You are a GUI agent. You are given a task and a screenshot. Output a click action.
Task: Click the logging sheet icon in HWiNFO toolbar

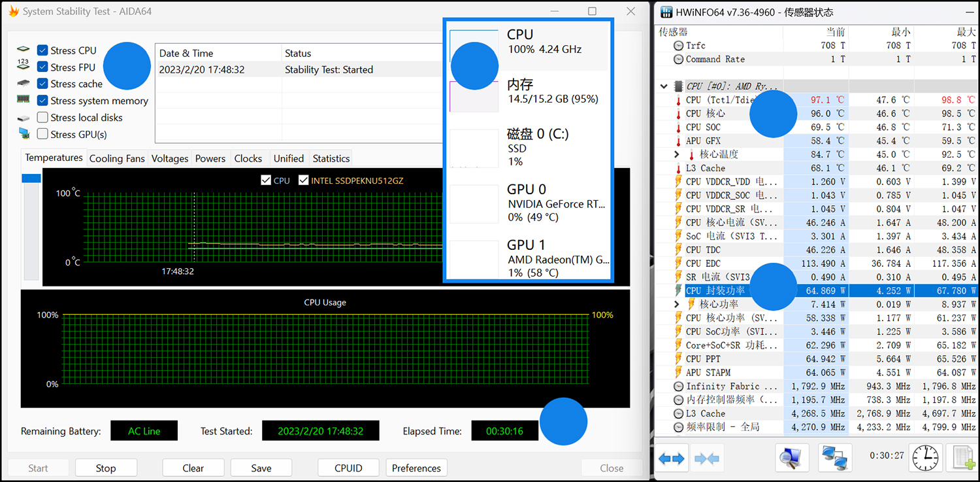pyautogui.click(x=964, y=458)
